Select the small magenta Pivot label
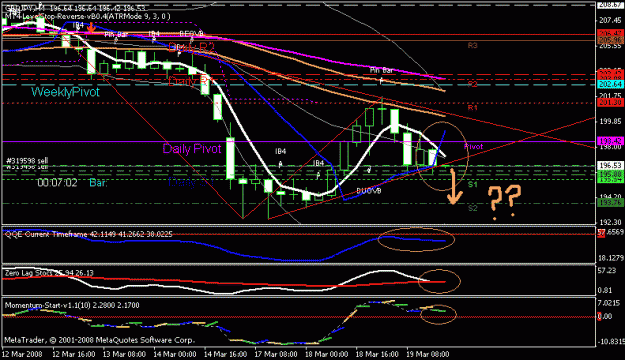625x360 pixels. 474,146
